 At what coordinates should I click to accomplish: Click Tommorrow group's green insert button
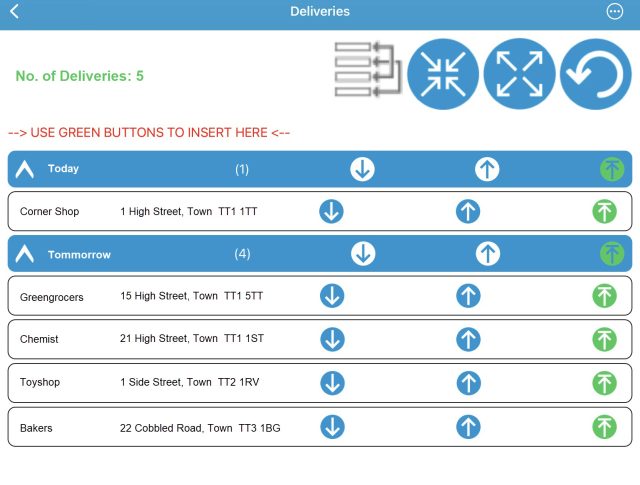tap(612, 254)
